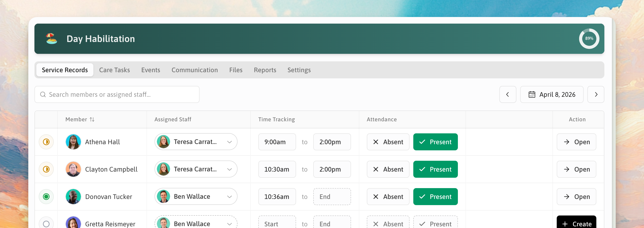This screenshot has height=228, width=644.
Task: Click the Day Habilitation title
Action: pyautogui.click(x=101, y=39)
